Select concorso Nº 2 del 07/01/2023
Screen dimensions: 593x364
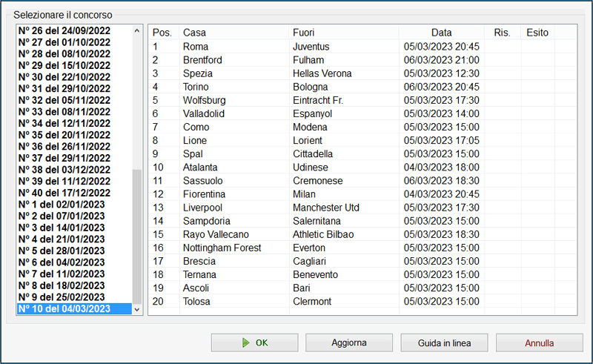[75, 216]
